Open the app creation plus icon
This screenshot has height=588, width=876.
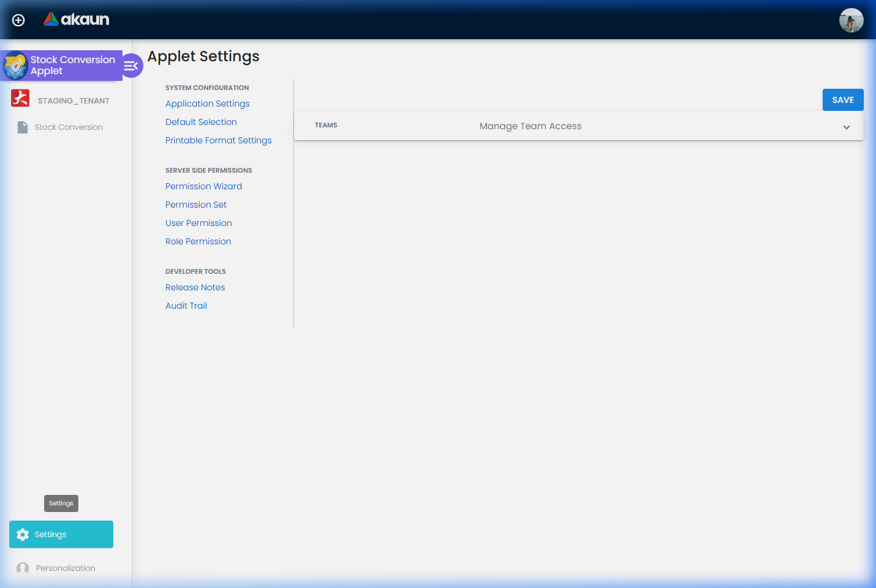tap(18, 20)
